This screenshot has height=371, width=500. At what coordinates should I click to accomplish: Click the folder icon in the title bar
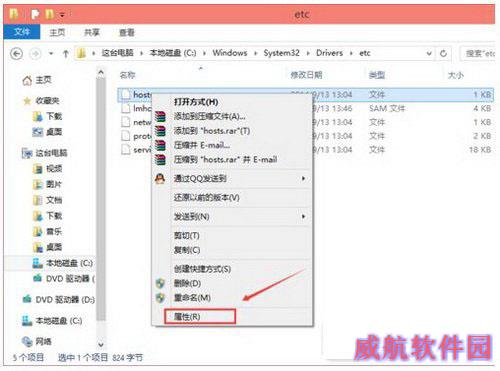tap(14, 14)
